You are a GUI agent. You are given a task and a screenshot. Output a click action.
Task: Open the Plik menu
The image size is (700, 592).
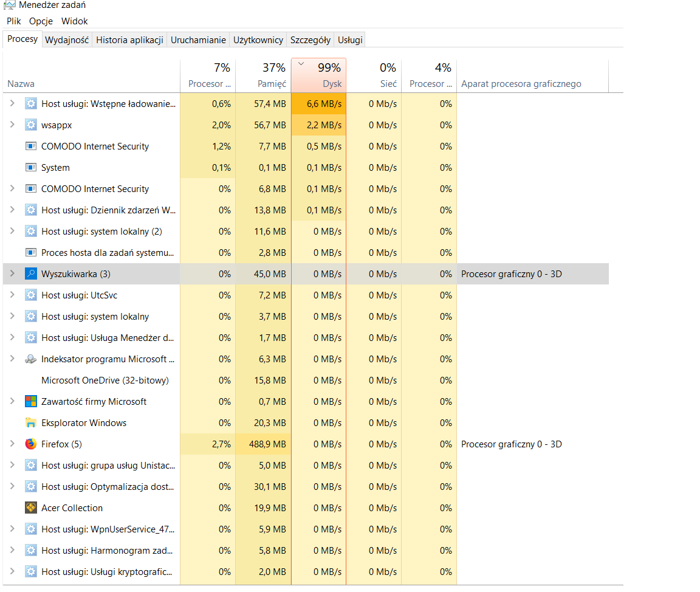coord(14,21)
